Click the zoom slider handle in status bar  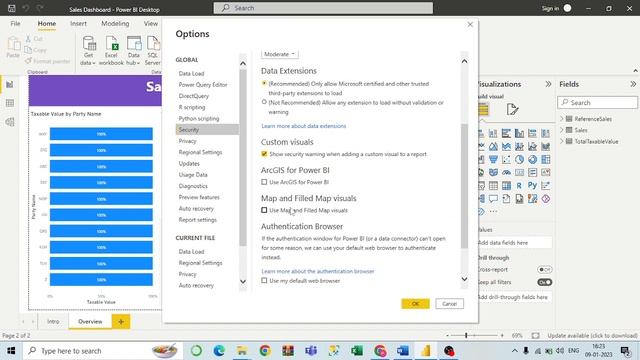tap(466, 336)
